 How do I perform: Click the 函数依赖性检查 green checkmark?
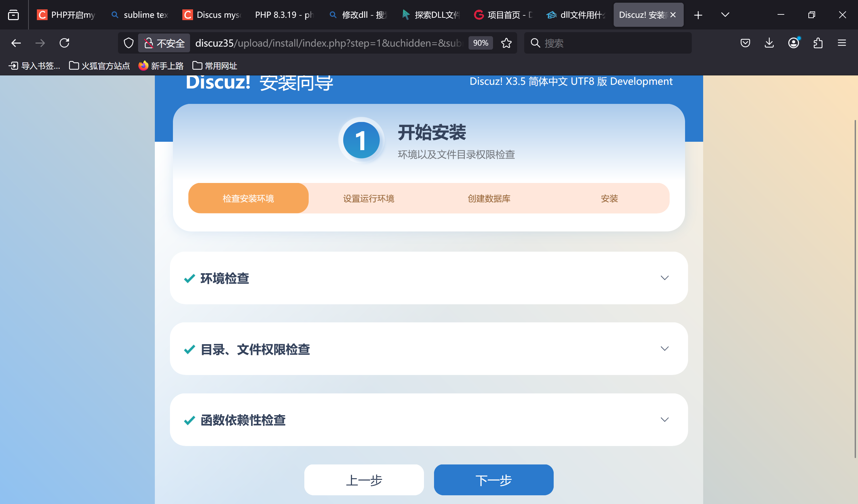click(189, 420)
